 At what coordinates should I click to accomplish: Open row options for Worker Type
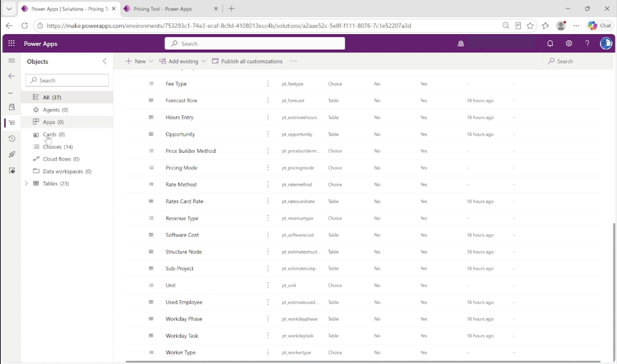pos(268,352)
